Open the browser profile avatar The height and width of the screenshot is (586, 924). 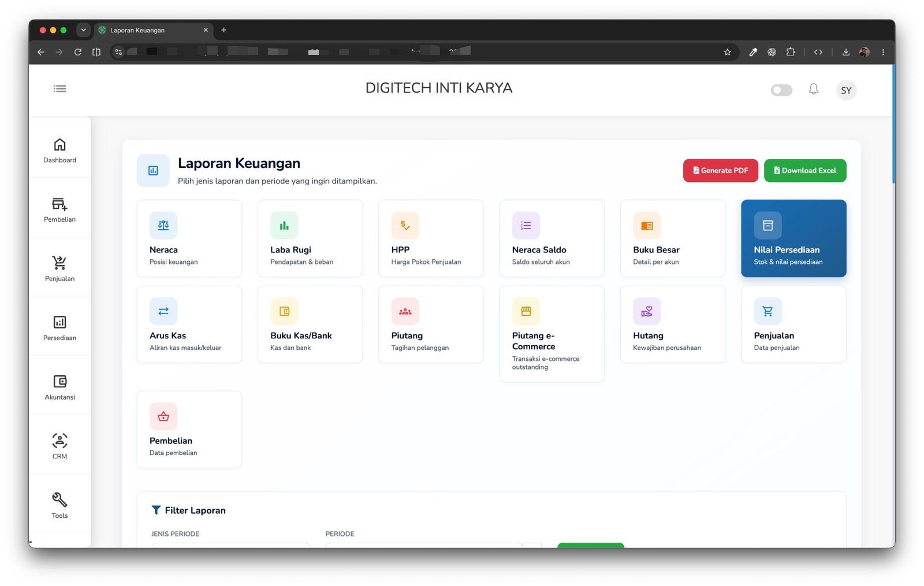pos(865,52)
